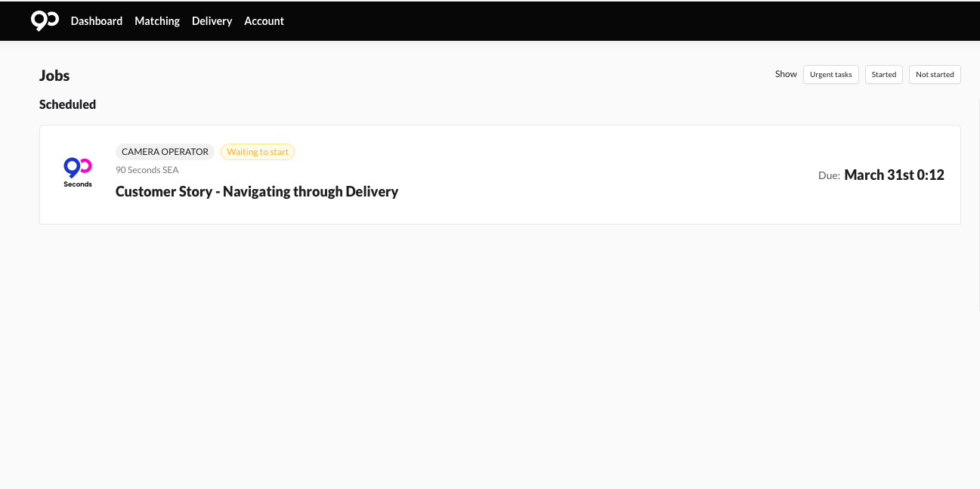Click the page scrollbar on right edge
Viewport: 980px width, 489px height.
coord(978,204)
